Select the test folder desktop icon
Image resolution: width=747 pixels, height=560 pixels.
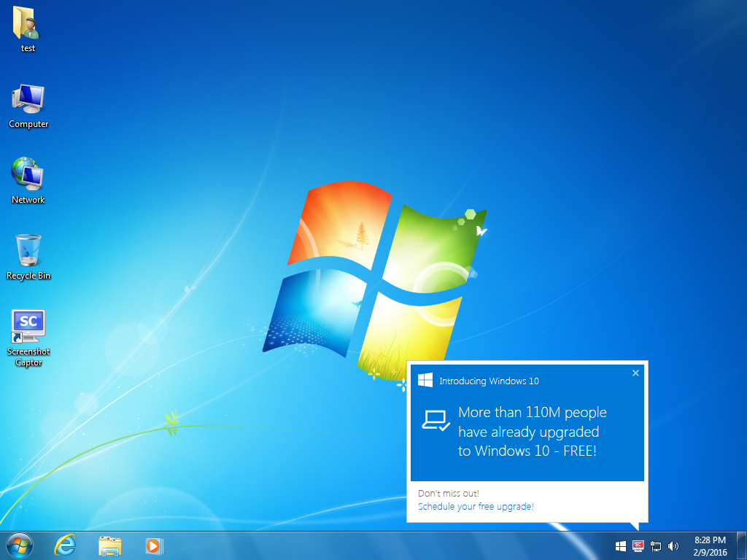28,28
